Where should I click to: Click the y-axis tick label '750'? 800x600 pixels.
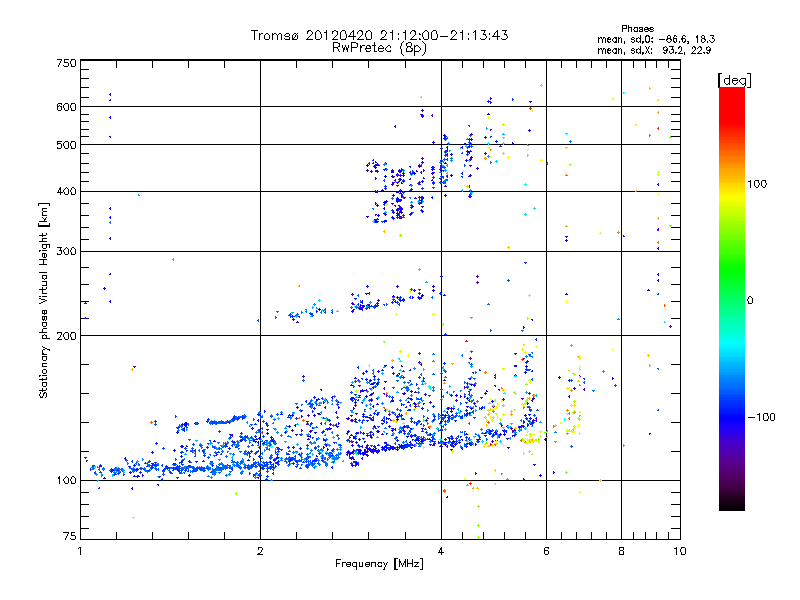(x=66, y=63)
